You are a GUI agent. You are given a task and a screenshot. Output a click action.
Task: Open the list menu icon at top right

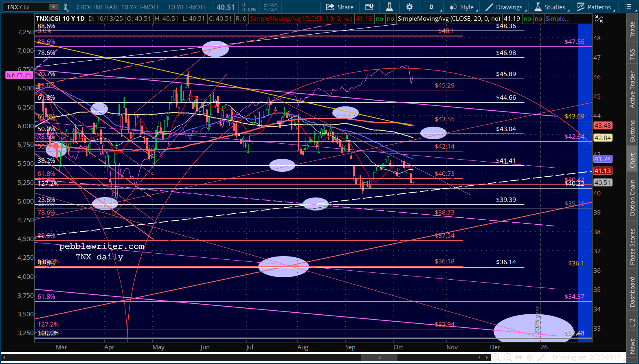pos(628,7)
